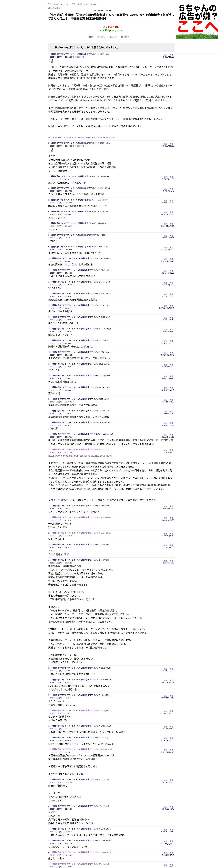Click the mango shake! breadcrumb link

pyautogui.click(x=90, y=4)
